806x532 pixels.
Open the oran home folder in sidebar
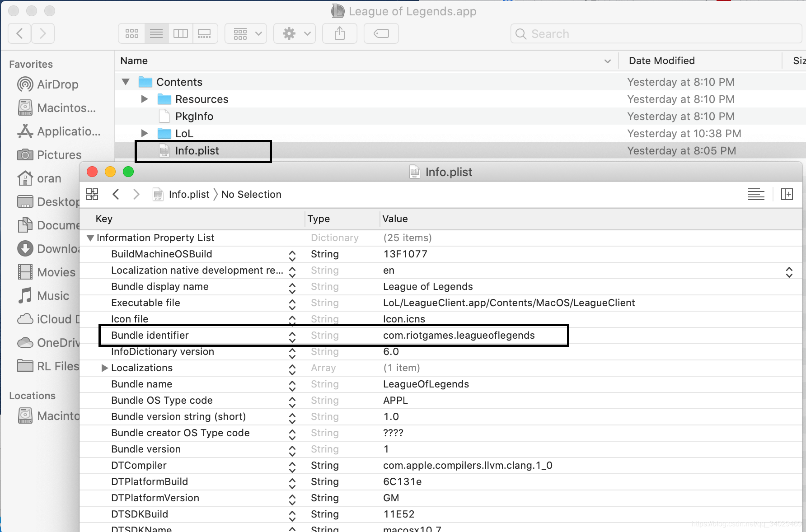pyautogui.click(x=39, y=178)
